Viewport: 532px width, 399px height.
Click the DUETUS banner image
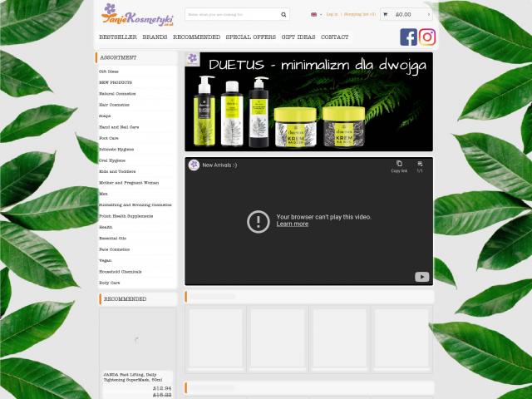point(308,101)
